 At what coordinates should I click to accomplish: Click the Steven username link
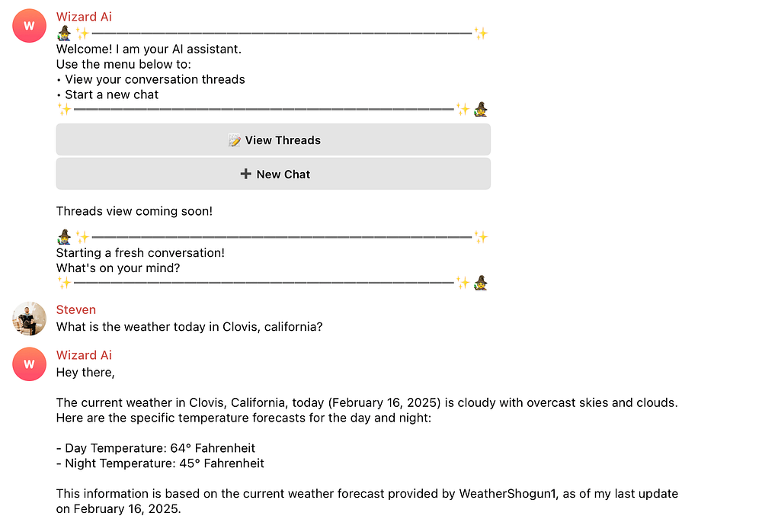click(75, 309)
